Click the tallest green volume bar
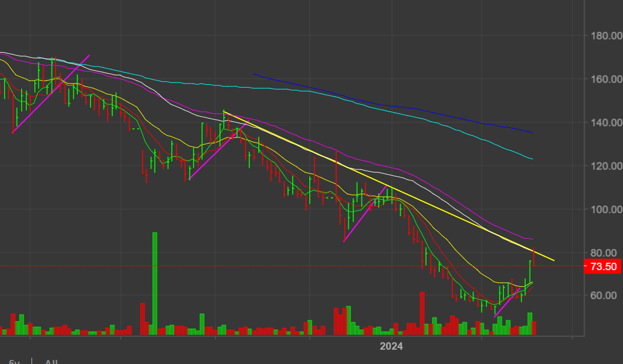The image size is (623, 364). click(155, 283)
